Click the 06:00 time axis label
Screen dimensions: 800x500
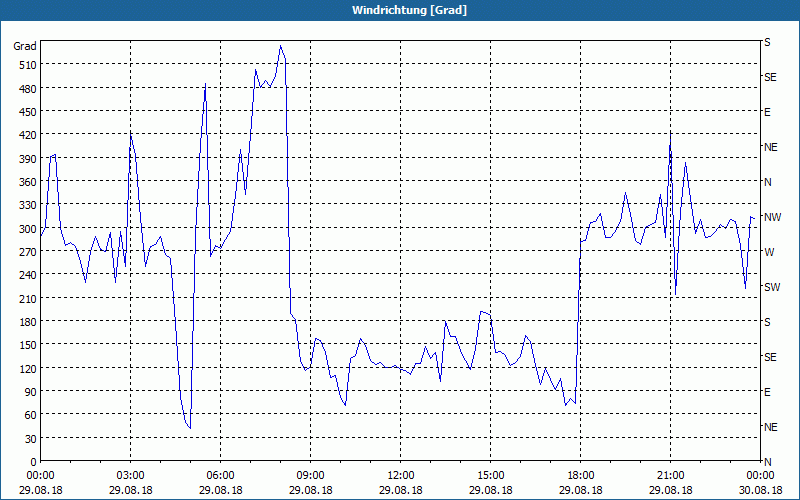coord(221,476)
